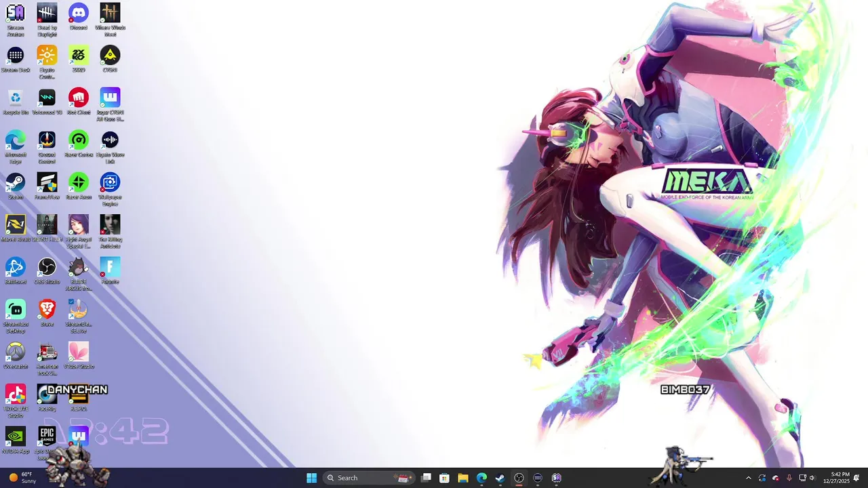
Task: Select the SILENT HILL f icon
Action: point(47,228)
